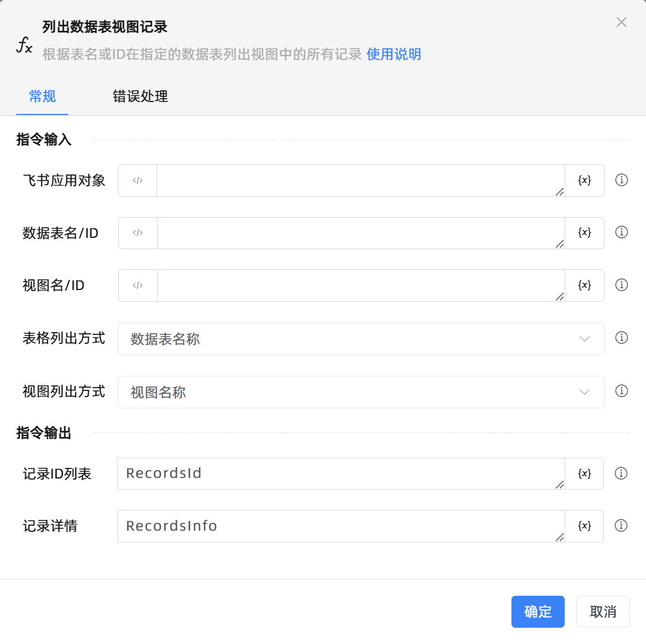Image resolution: width=646 pixels, height=644 pixels.
Task: Toggle code mode for 数据表名/ID field
Action: (x=137, y=233)
